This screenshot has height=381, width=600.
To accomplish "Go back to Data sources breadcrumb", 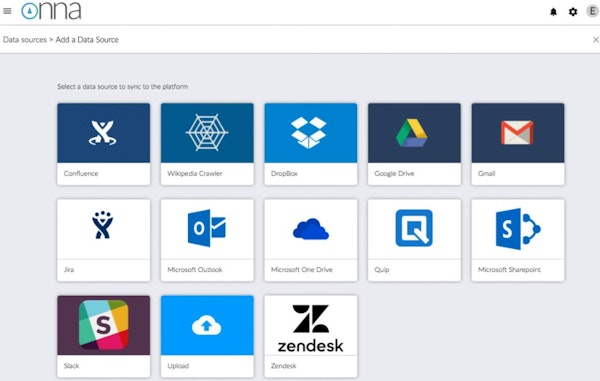I will tap(25, 39).
